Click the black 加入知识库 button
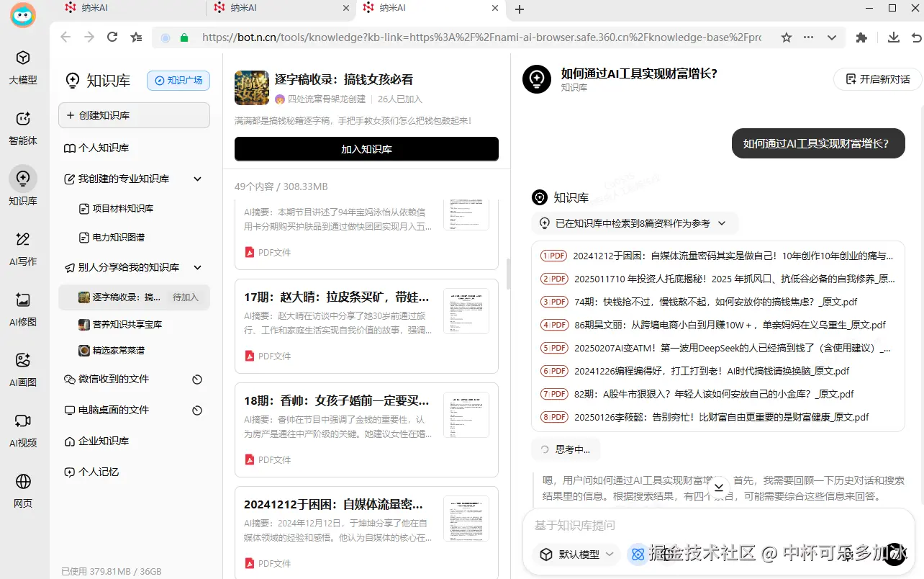 [x=366, y=149]
